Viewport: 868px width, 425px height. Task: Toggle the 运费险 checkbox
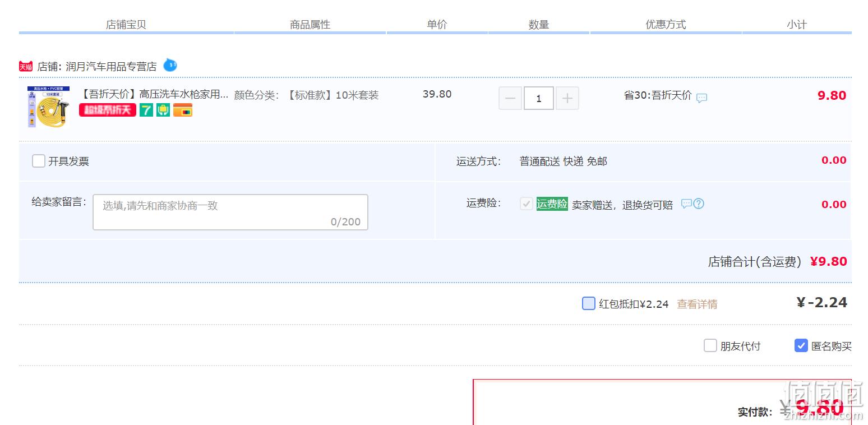(x=526, y=204)
